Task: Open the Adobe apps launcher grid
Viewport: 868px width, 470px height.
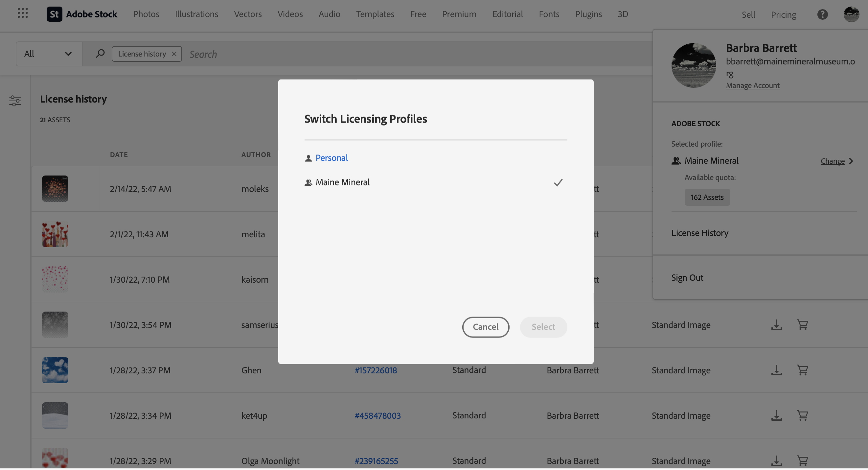Action: point(22,13)
